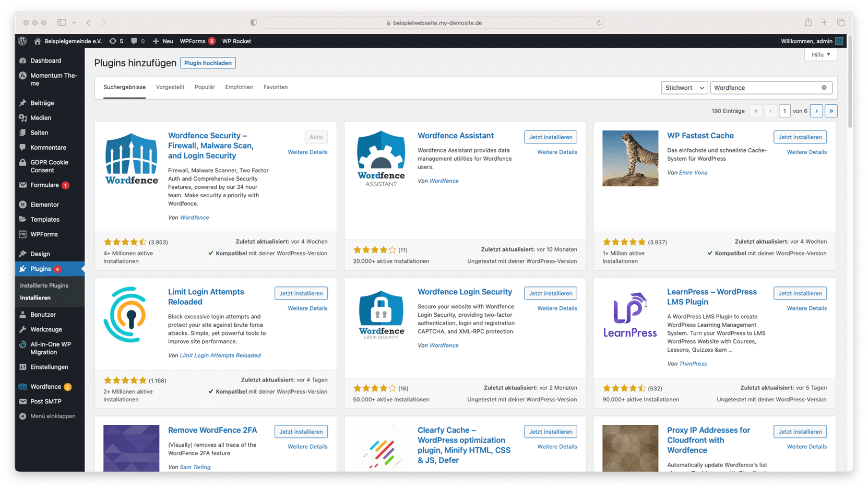Open the updates icon showing 5
The height and width of the screenshot is (490, 868).
(116, 41)
